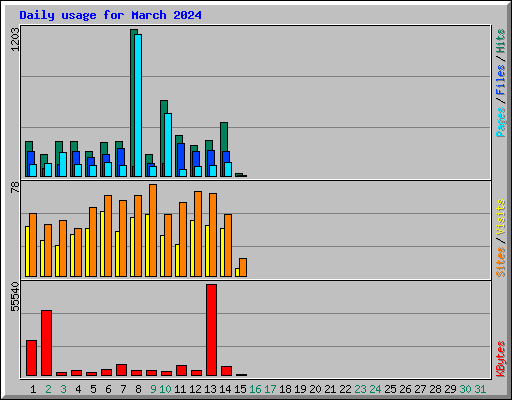Click the 78 visits axis value
Screen dimensions: 512x400
pos(15,187)
